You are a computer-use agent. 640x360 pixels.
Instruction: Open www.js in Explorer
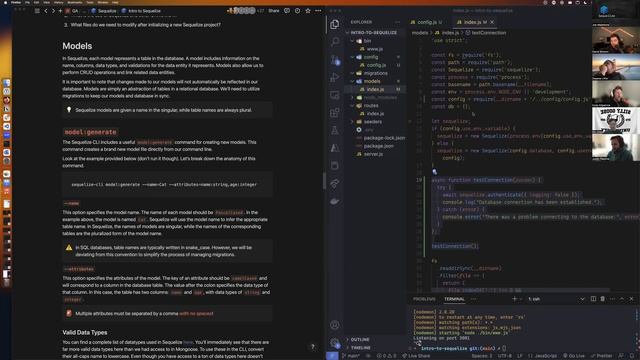(x=374, y=49)
